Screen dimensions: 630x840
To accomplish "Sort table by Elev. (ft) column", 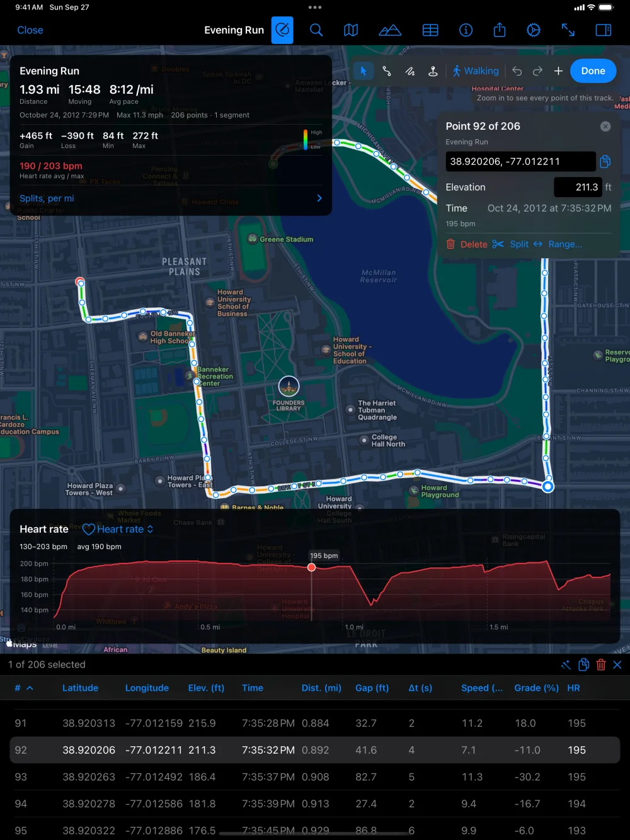I will coord(206,688).
